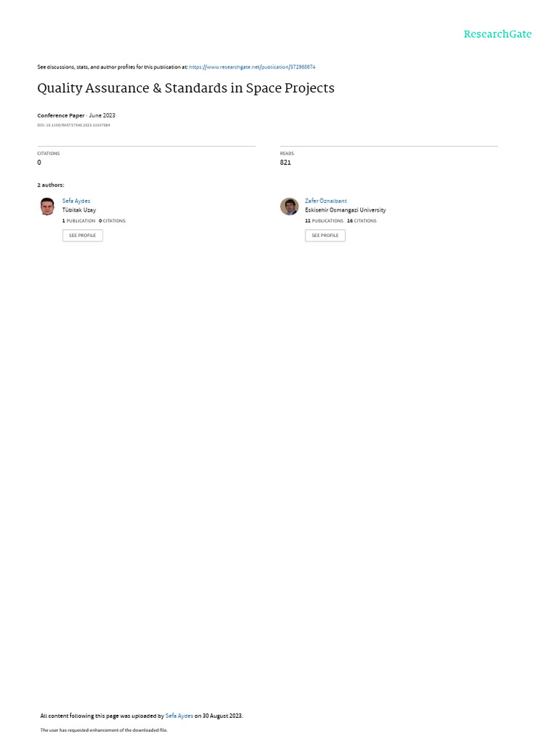Click the Sefa Aydes uploader link in footer
Screen dimensions: 560x747
pyautogui.click(x=179, y=716)
